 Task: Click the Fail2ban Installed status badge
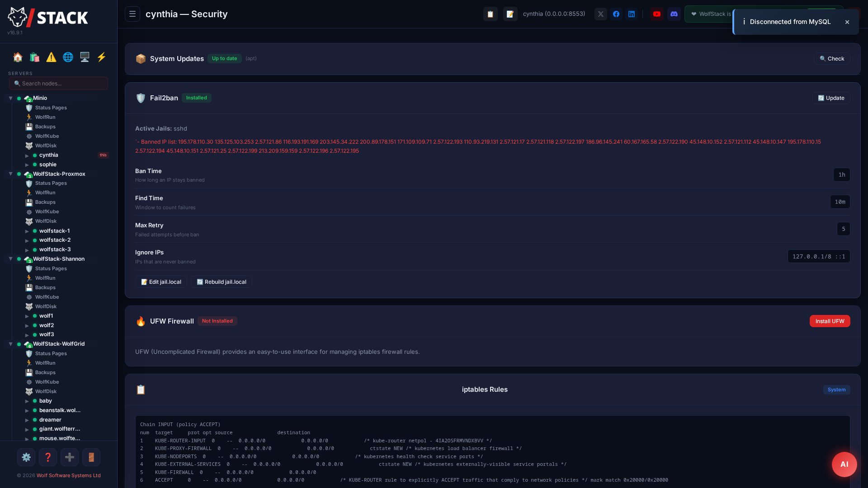click(196, 98)
